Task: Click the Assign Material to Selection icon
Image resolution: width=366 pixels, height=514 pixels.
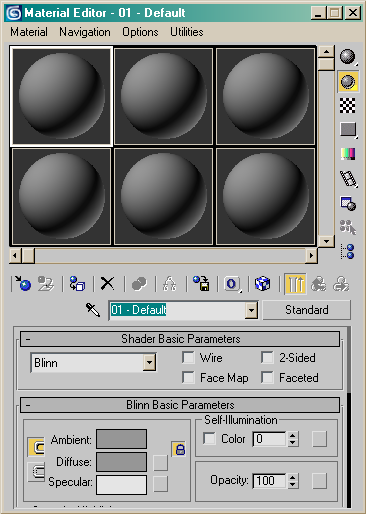Action: click(77, 284)
